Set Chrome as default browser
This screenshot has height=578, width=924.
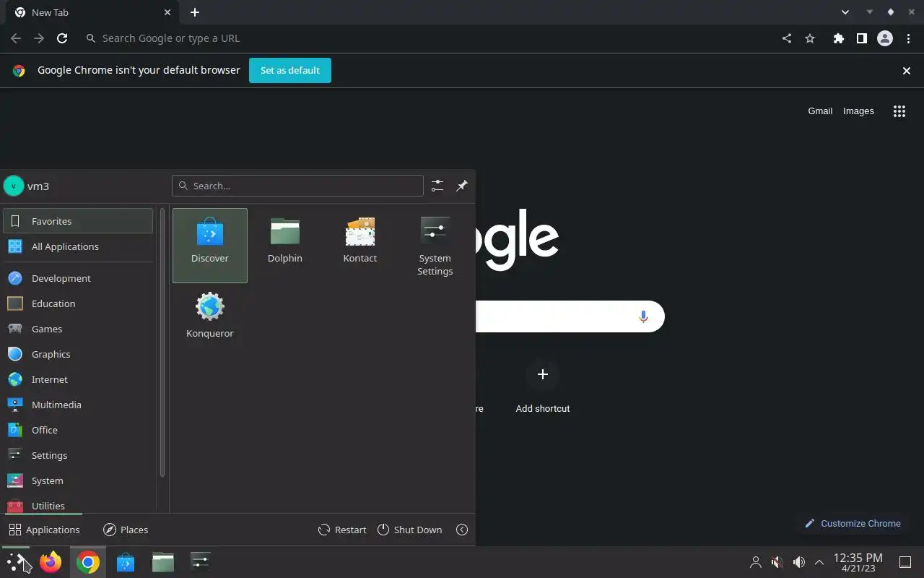click(290, 70)
